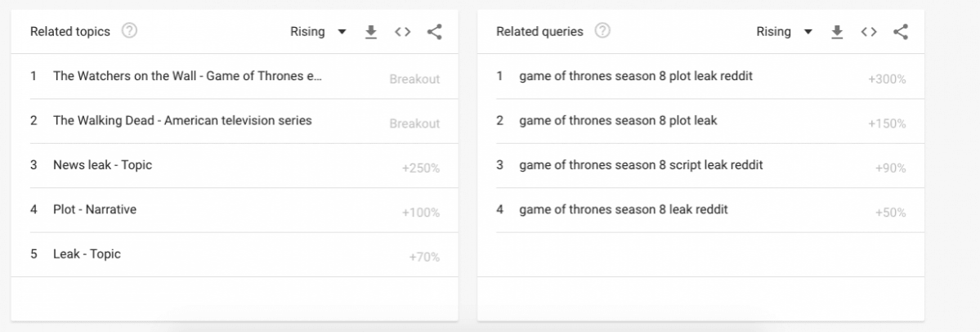Viewport: 980px width, 332px height.
Task: Share the Related queries card
Action: click(x=901, y=32)
